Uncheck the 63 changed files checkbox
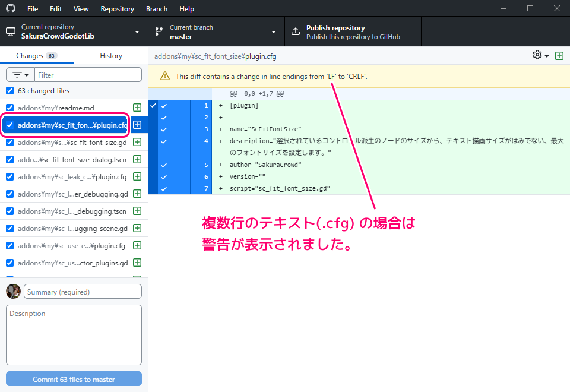 [x=9, y=91]
